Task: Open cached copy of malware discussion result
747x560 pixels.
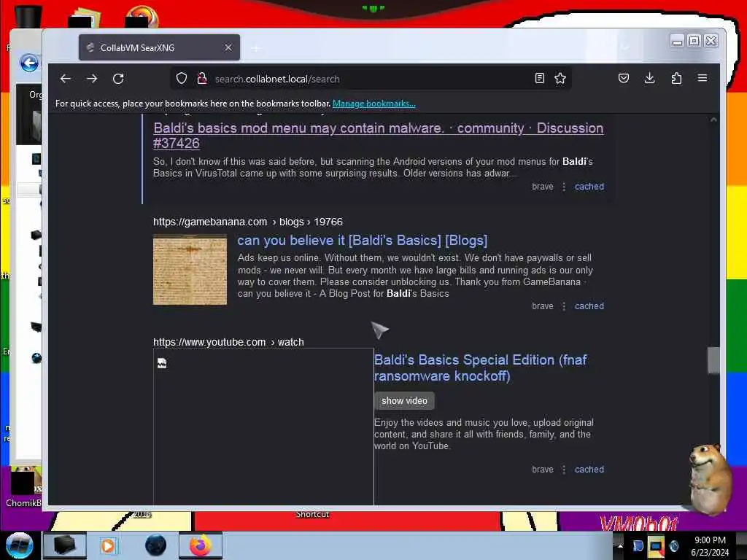Action: click(589, 187)
